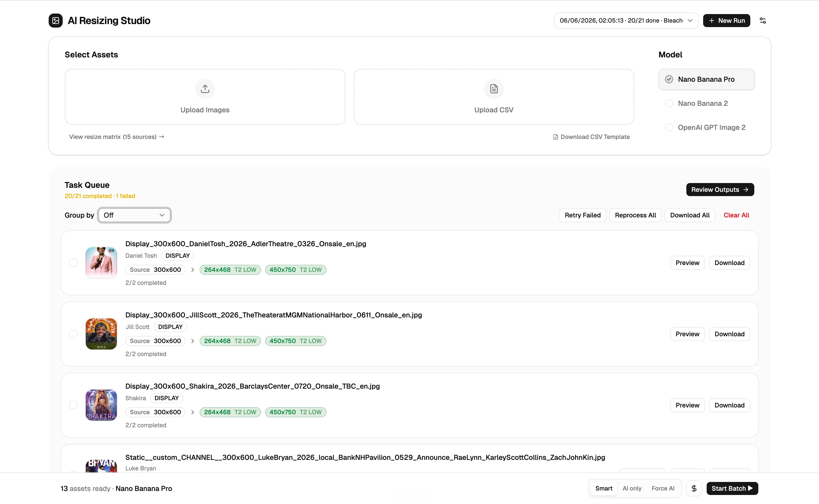
Task: Click the Upload CSV document icon
Action: click(x=494, y=89)
